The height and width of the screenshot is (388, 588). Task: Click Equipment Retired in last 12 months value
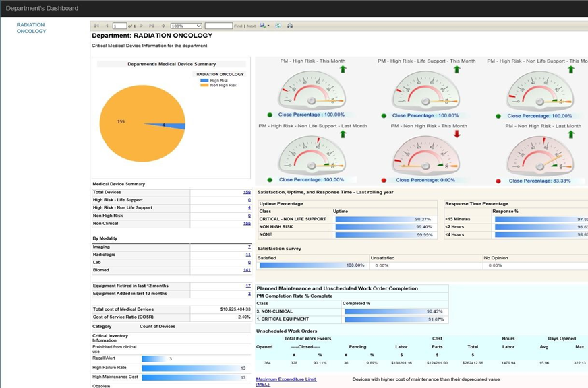pos(247,286)
